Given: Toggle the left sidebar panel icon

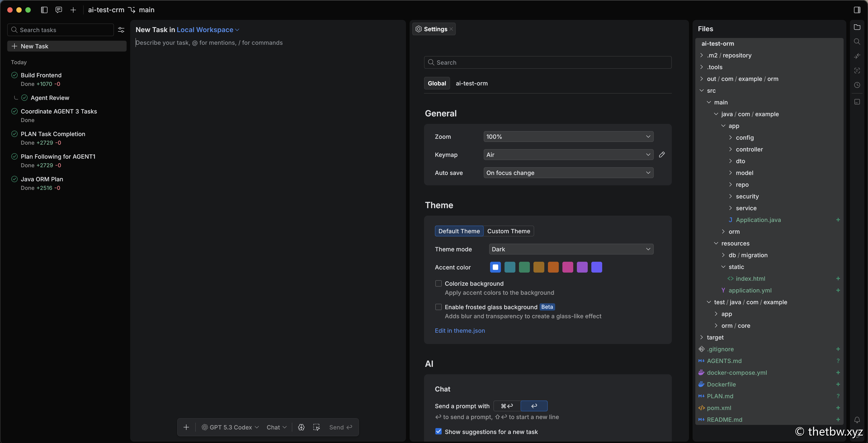Looking at the screenshot, I should (x=44, y=10).
